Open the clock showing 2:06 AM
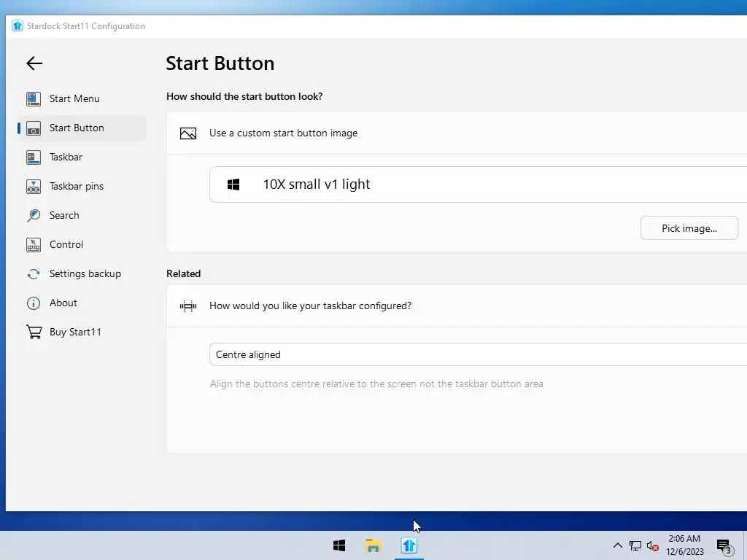Screen dimensions: 747x560 coord(684,545)
